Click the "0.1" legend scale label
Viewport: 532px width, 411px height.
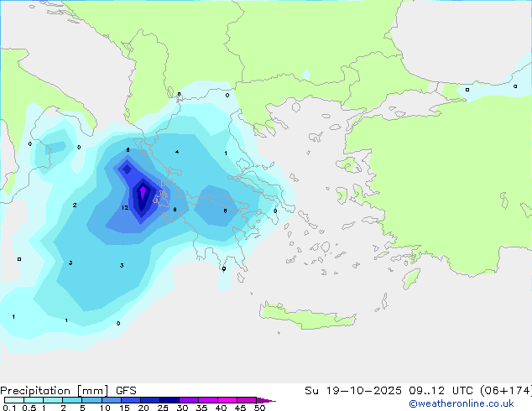click(9, 408)
